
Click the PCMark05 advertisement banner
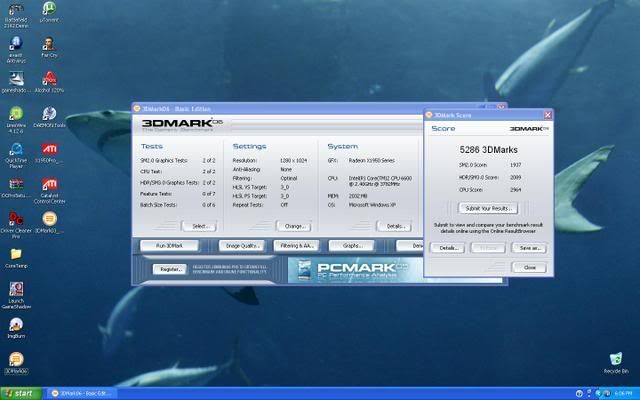(355, 270)
